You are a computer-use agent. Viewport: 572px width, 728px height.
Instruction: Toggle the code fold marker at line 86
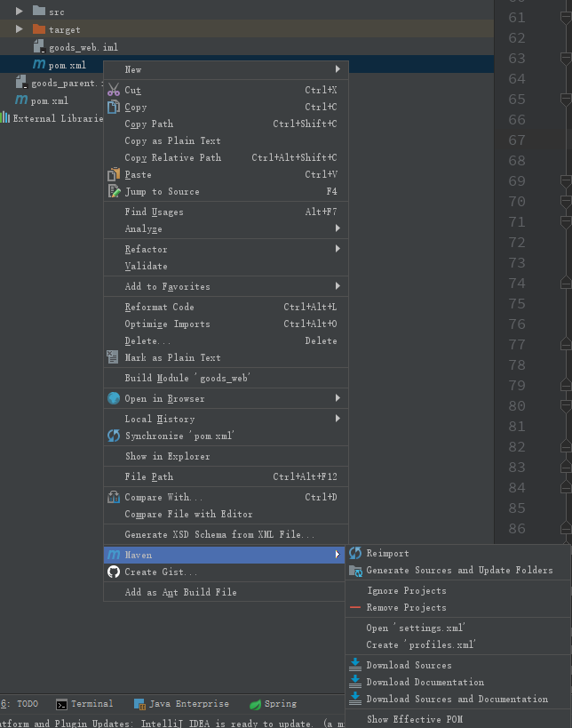[x=566, y=528]
